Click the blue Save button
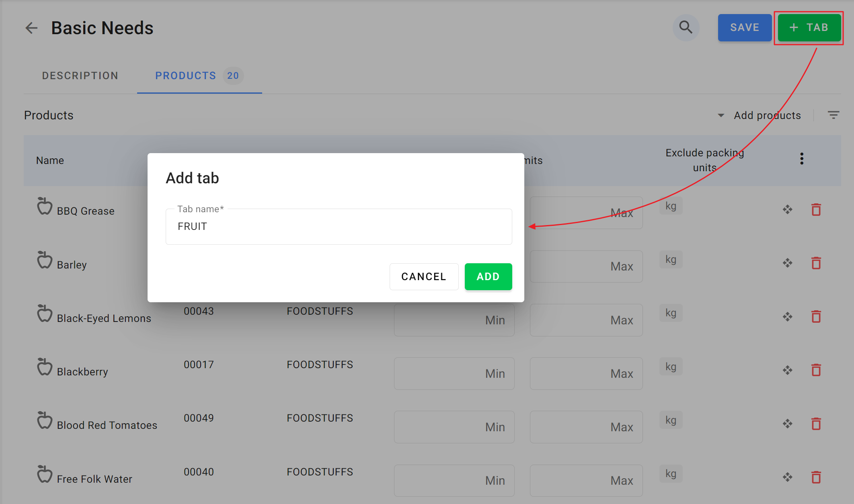 tap(744, 28)
